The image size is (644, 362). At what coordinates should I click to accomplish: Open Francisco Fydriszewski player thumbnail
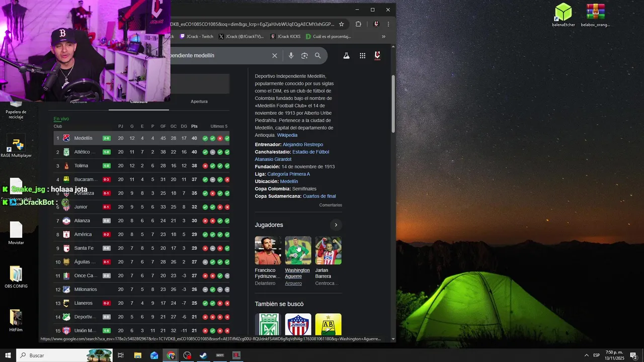coord(268,250)
